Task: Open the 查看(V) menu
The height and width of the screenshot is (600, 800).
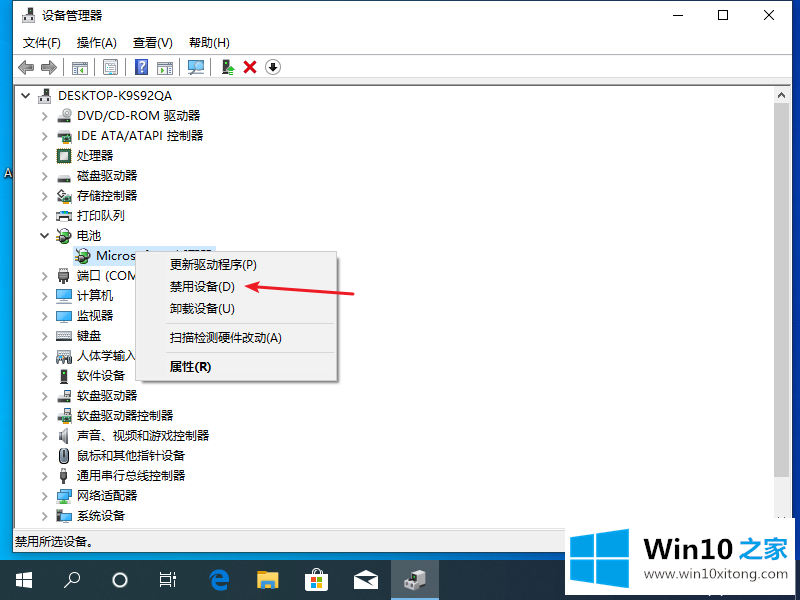Action: [x=153, y=43]
